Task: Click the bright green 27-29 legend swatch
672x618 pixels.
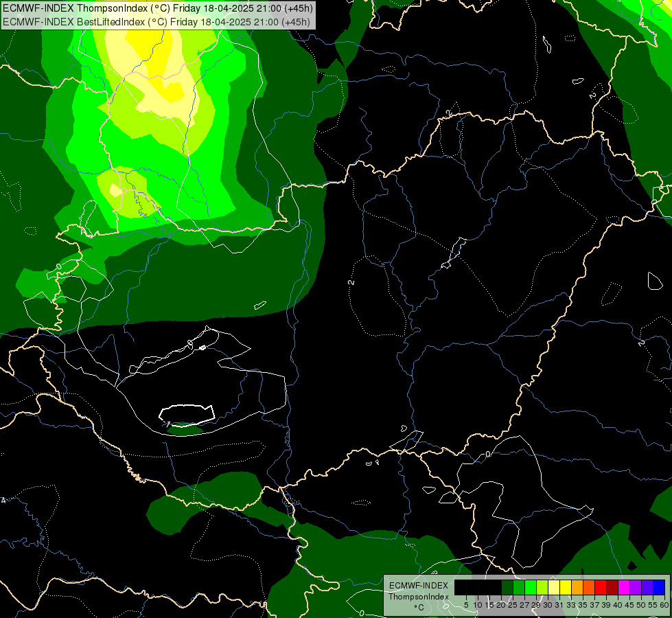Action: point(531,587)
